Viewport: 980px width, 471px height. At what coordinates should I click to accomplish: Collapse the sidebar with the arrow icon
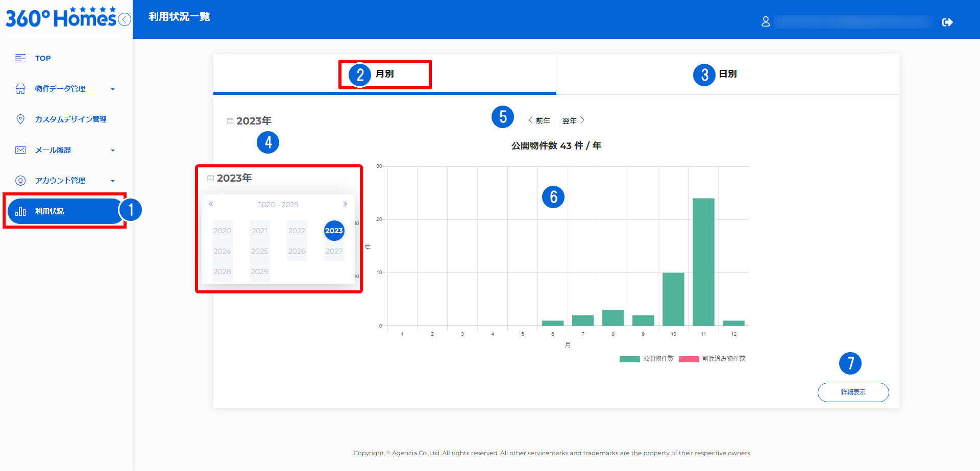pos(125,19)
